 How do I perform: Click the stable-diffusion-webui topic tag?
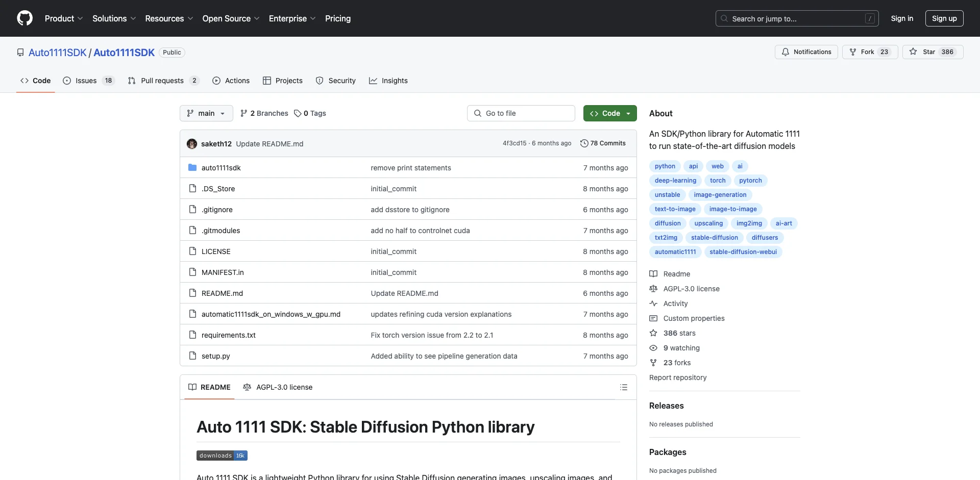pyautogui.click(x=743, y=252)
